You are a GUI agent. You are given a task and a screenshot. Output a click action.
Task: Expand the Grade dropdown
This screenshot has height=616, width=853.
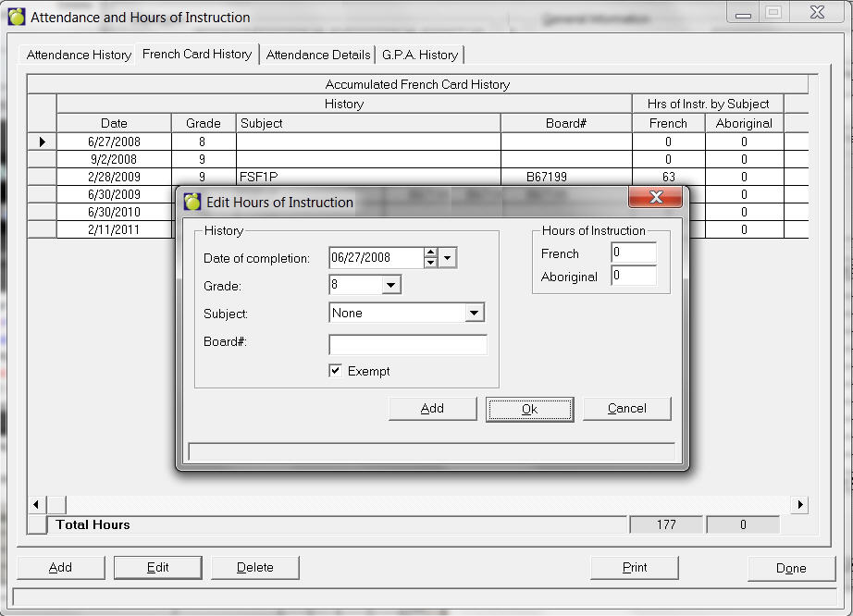click(391, 286)
